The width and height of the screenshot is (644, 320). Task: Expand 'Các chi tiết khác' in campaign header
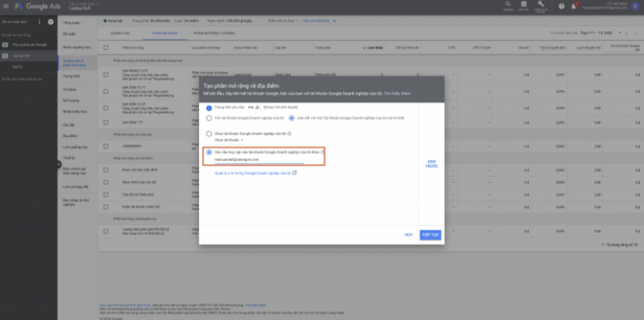[319, 20]
